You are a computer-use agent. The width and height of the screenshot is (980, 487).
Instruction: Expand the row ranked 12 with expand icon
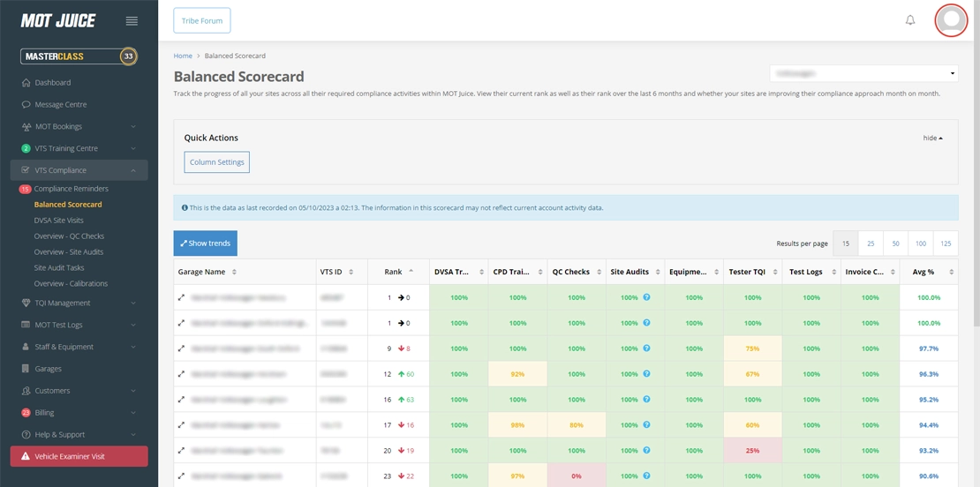coord(181,374)
